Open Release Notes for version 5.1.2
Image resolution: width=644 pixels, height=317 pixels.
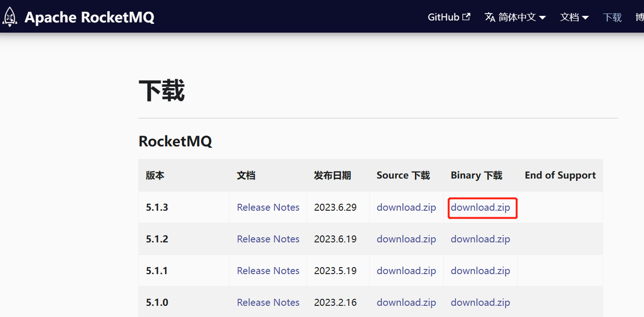point(268,239)
